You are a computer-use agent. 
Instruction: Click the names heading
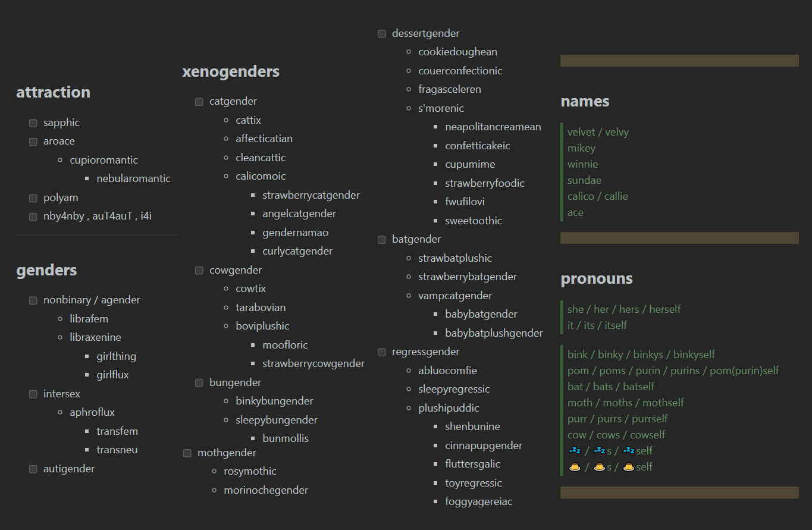pyautogui.click(x=585, y=101)
